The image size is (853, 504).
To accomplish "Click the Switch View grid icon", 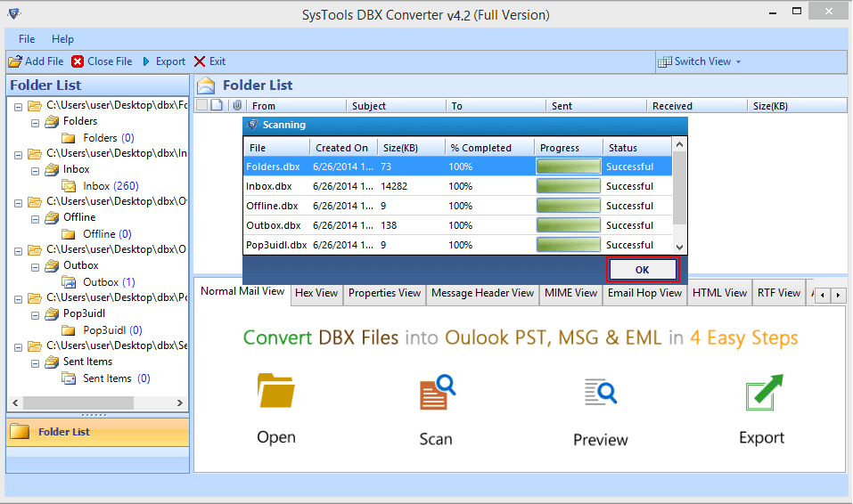I will coord(664,62).
